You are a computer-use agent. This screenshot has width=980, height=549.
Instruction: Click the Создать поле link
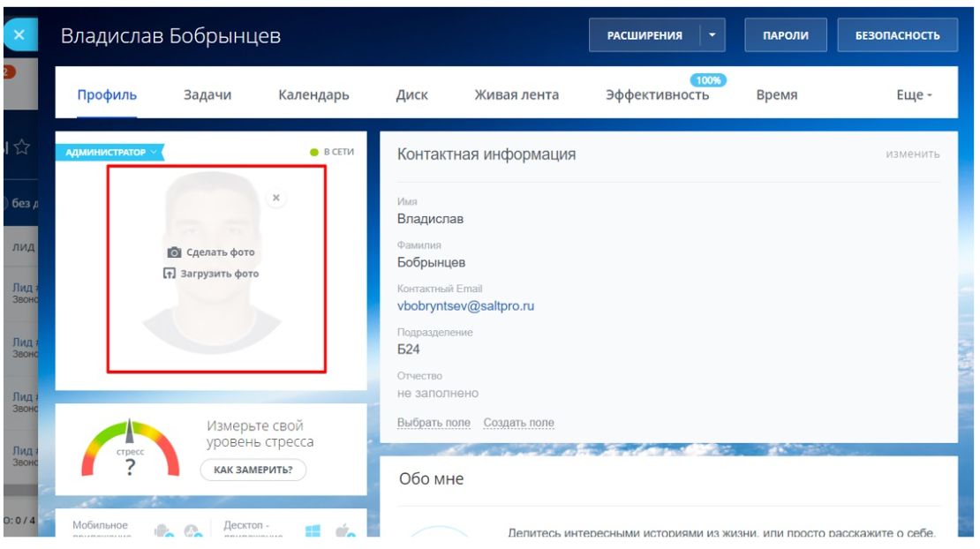(519, 423)
